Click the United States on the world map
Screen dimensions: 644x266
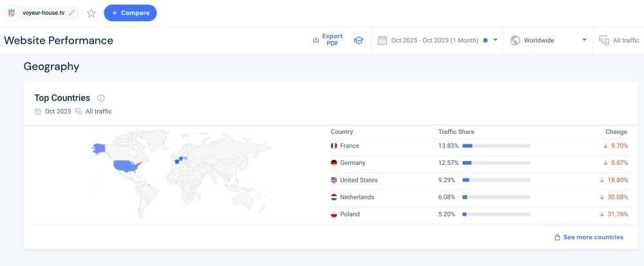click(x=126, y=167)
